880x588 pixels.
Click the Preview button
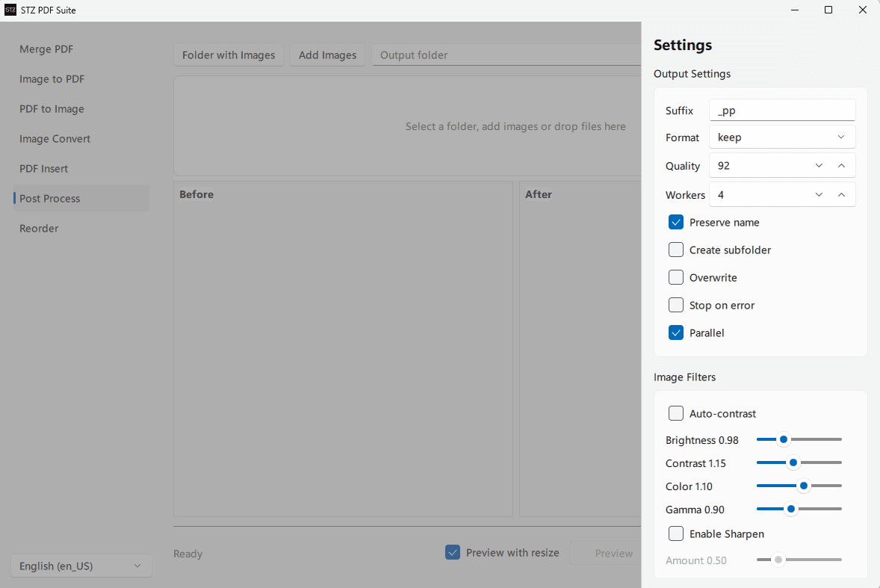tap(606, 553)
